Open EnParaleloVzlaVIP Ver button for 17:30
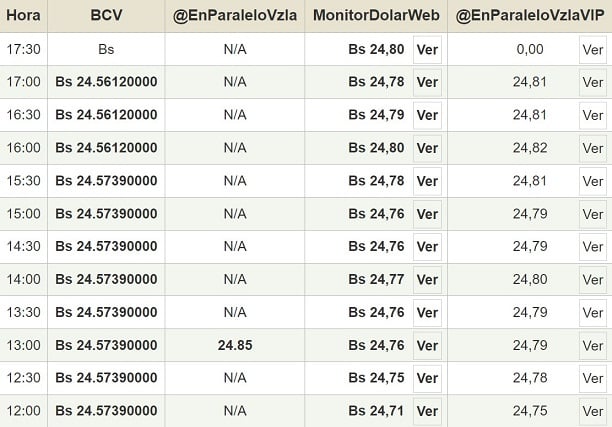 coord(593,49)
